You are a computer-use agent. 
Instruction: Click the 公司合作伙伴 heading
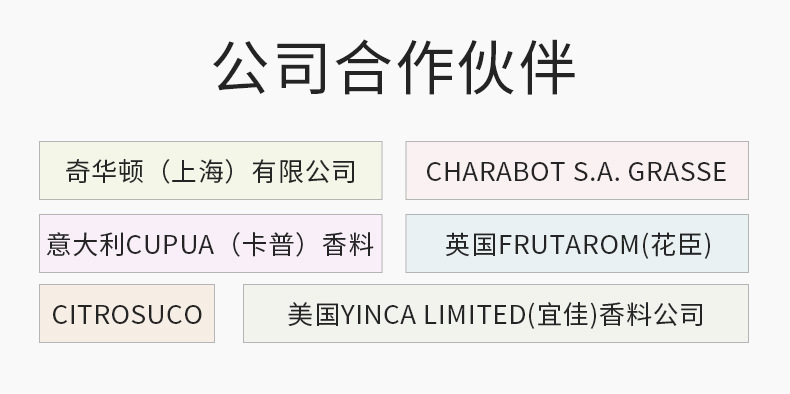tap(394, 67)
